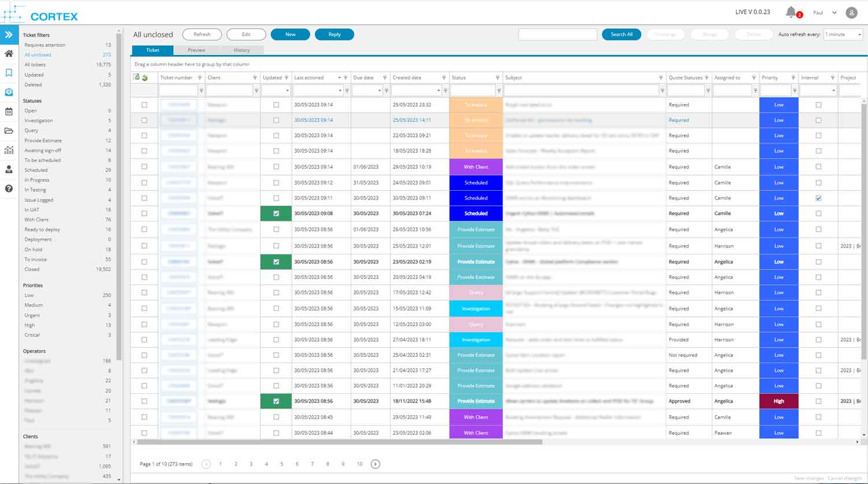Expand the Priority column filter icon
The height and width of the screenshot is (484, 868).
pos(794,77)
